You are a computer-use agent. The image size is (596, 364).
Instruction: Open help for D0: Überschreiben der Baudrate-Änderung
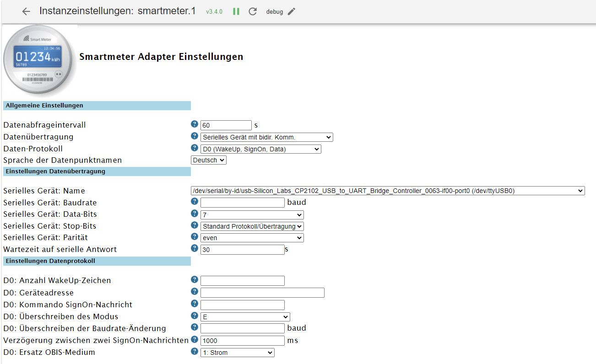coord(195,327)
